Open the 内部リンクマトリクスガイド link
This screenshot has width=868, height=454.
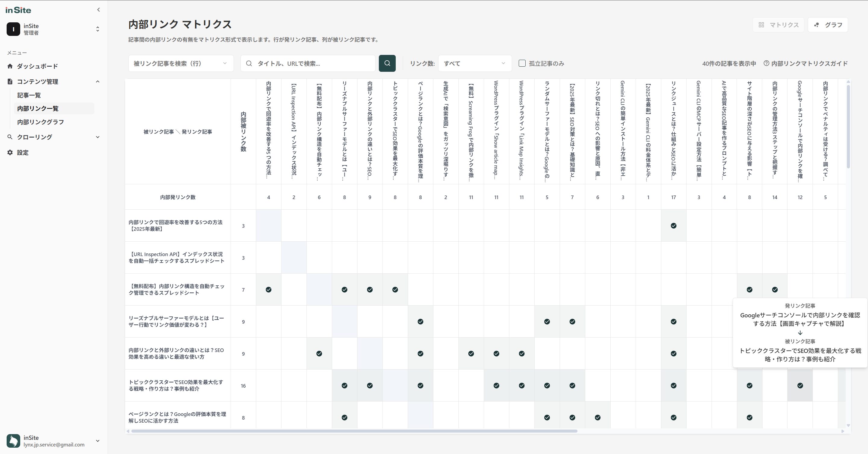point(809,63)
